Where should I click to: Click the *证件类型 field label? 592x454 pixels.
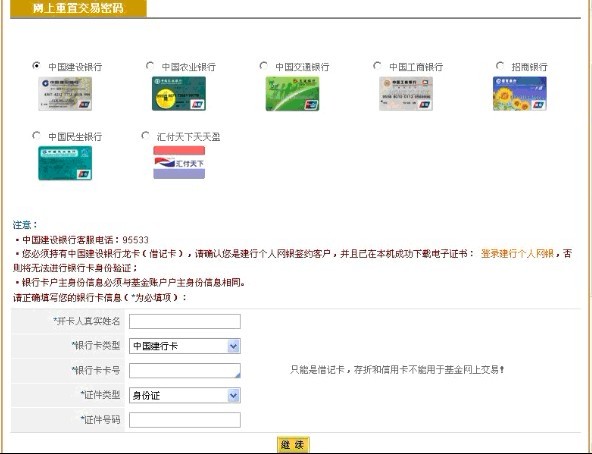click(x=100, y=395)
